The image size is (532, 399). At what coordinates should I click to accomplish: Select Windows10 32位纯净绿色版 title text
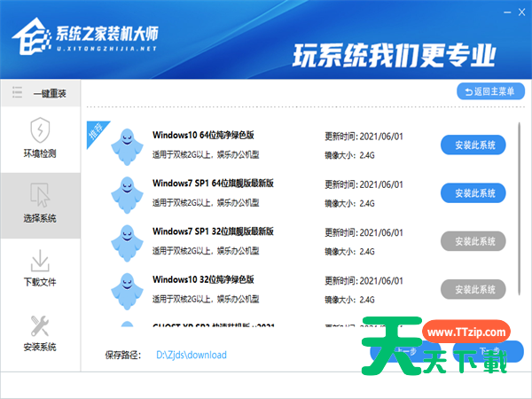203,279
